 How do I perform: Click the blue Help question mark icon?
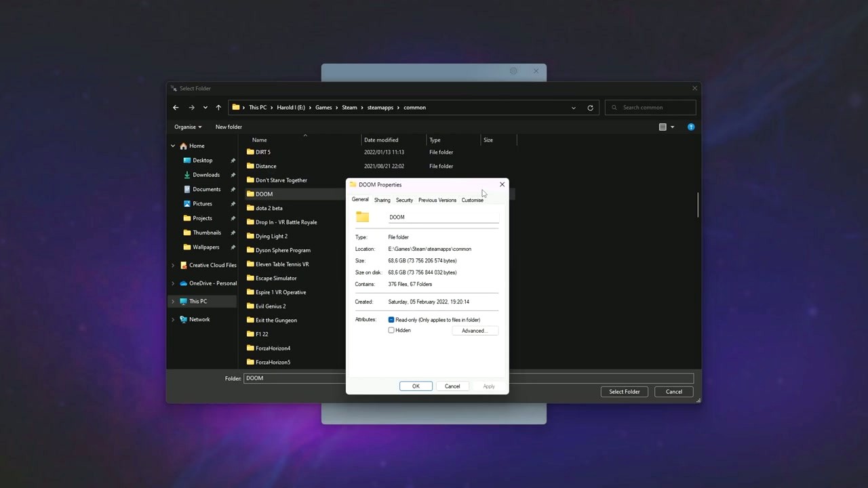(690, 127)
